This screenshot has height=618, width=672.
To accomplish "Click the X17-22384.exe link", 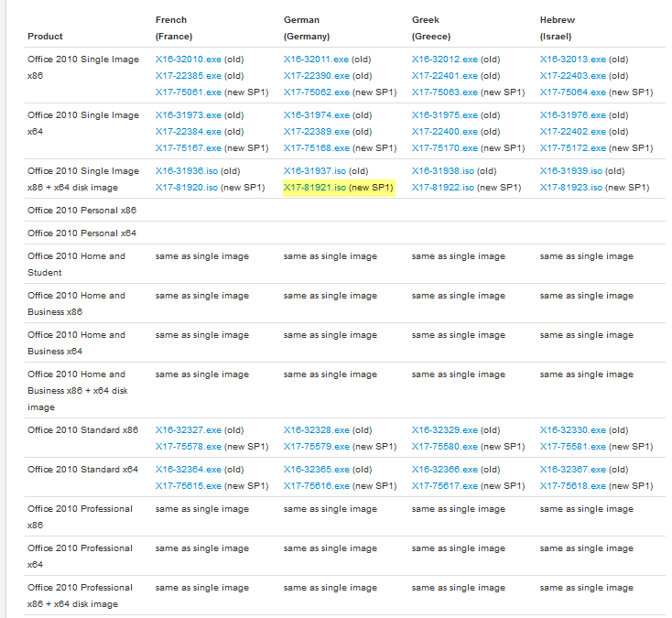I will pos(189,132).
